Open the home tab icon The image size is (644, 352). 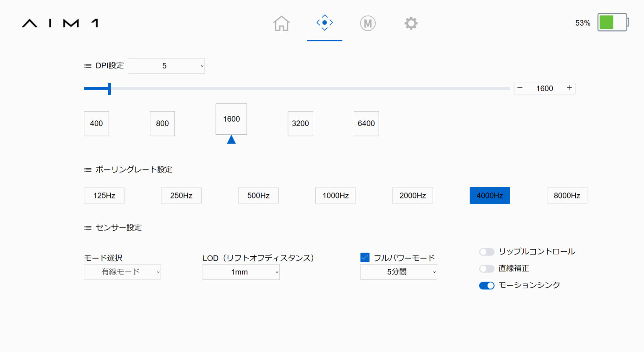click(x=281, y=23)
